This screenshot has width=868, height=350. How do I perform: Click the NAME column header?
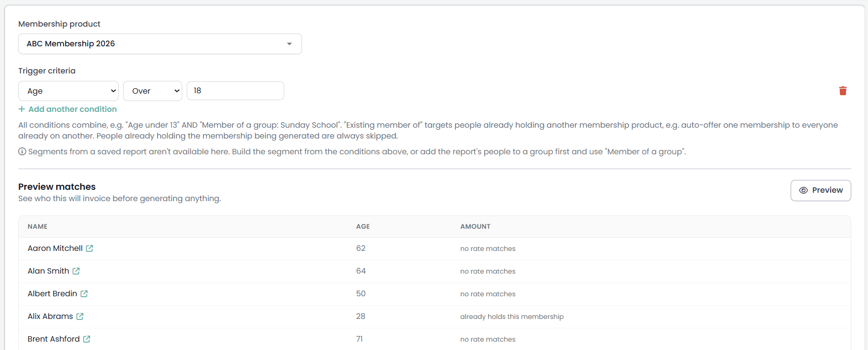click(x=37, y=226)
